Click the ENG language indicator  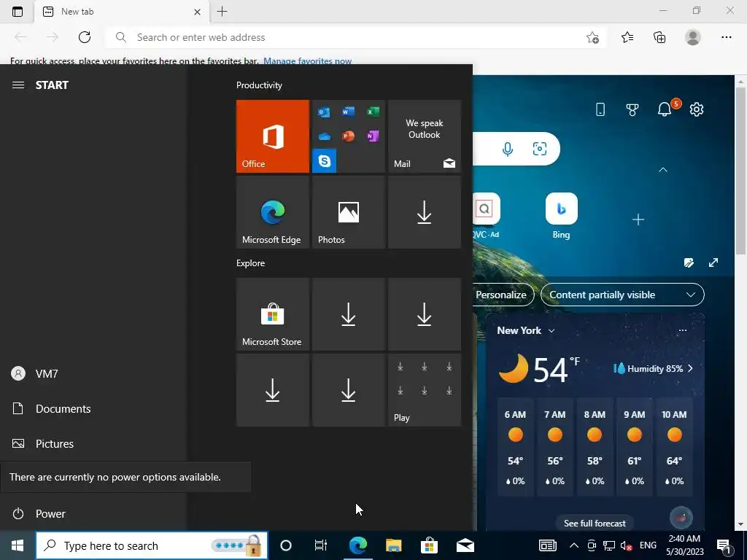[648, 545]
